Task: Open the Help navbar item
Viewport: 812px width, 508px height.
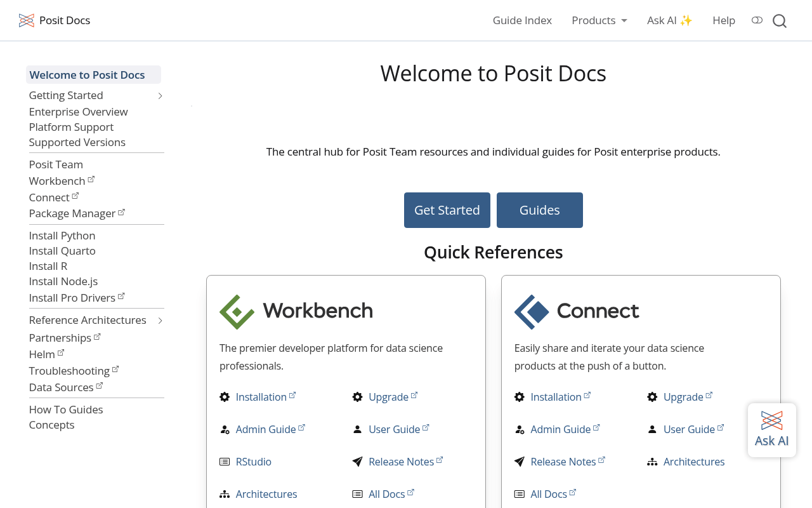Action: (724, 20)
